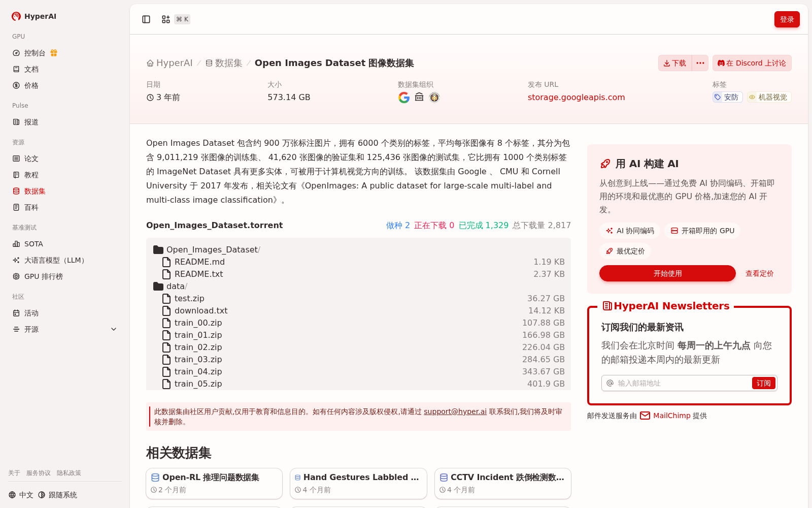Open 关于 footer link
Viewport: 812px width, 508px height.
(14, 473)
